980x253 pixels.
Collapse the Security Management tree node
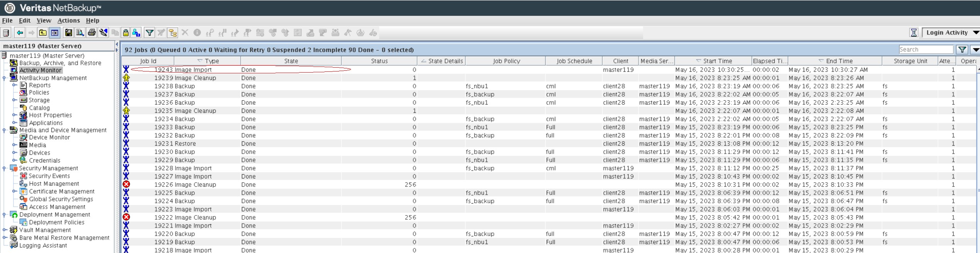coord(4,168)
